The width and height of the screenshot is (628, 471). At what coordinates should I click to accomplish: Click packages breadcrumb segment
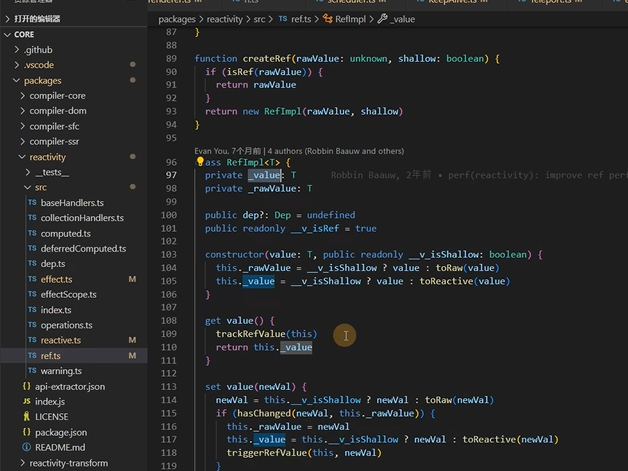click(x=177, y=19)
